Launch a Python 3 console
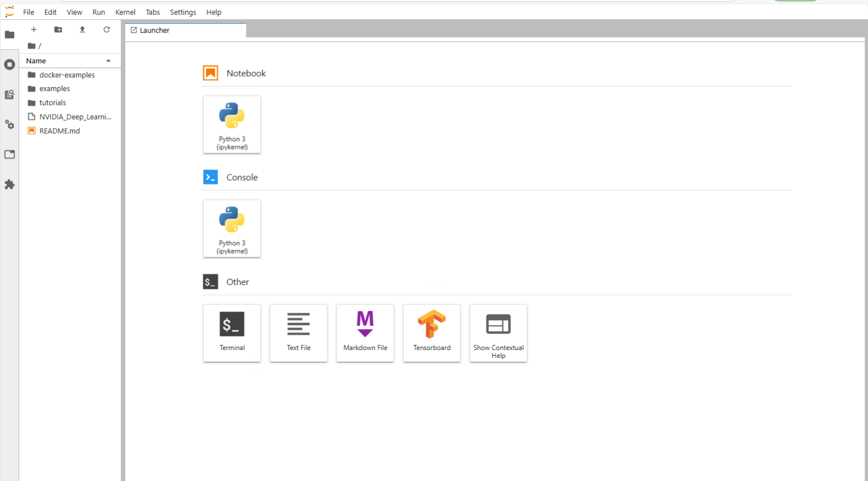The width and height of the screenshot is (868, 481). click(x=232, y=229)
